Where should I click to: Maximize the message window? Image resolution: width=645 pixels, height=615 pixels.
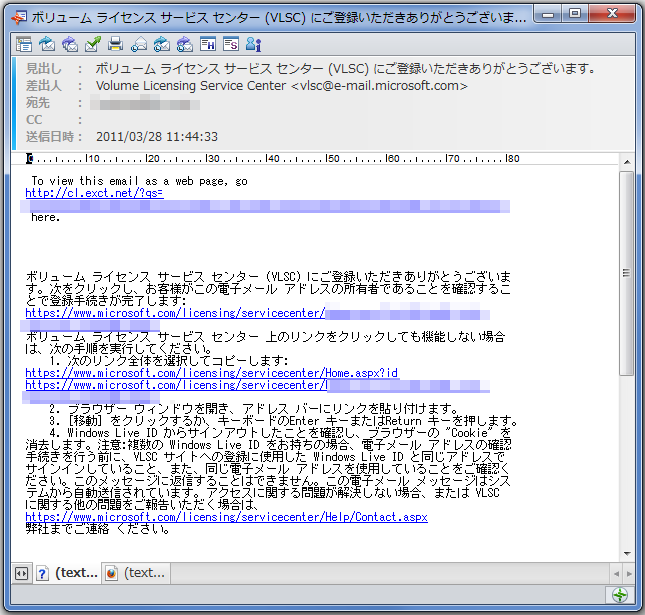tap(575, 14)
